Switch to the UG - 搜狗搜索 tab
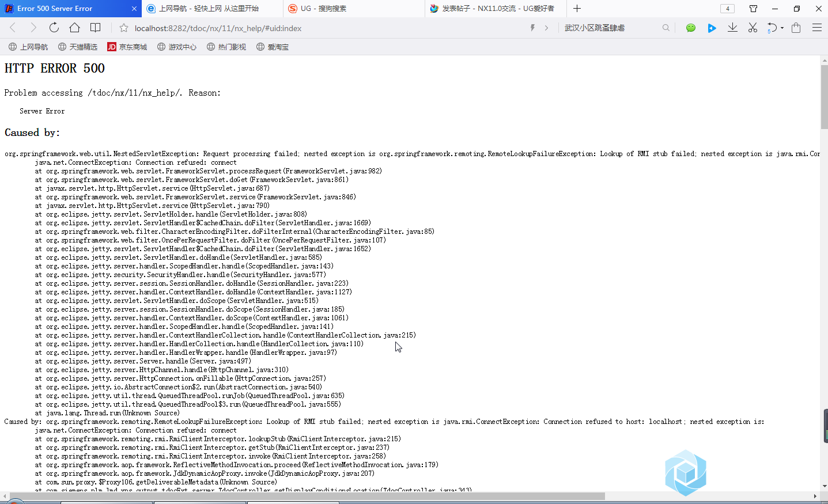 [x=354, y=9]
